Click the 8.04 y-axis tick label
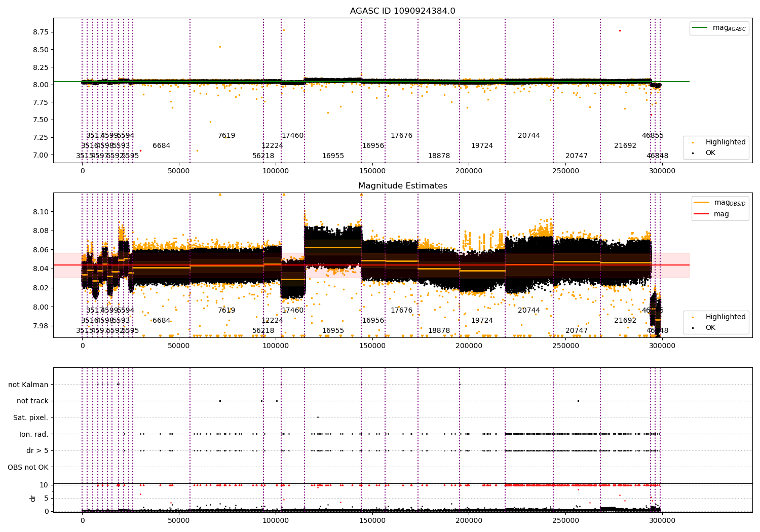 (x=41, y=269)
